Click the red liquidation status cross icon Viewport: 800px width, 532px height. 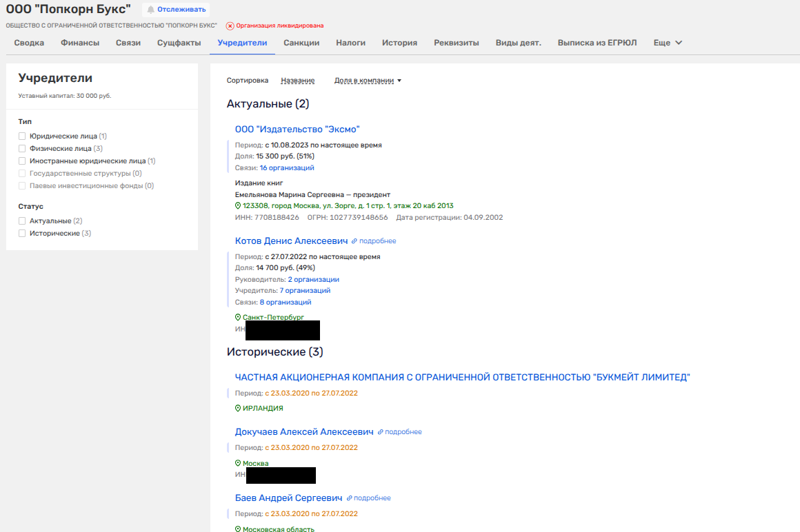click(x=230, y=25)
